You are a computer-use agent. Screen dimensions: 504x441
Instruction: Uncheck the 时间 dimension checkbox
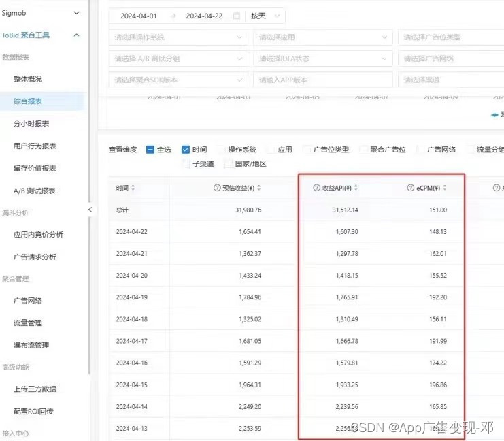coord(186,150)
